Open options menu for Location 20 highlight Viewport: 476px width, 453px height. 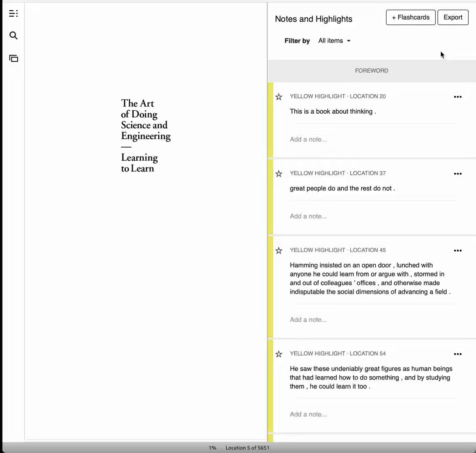[x=458, y=96]
